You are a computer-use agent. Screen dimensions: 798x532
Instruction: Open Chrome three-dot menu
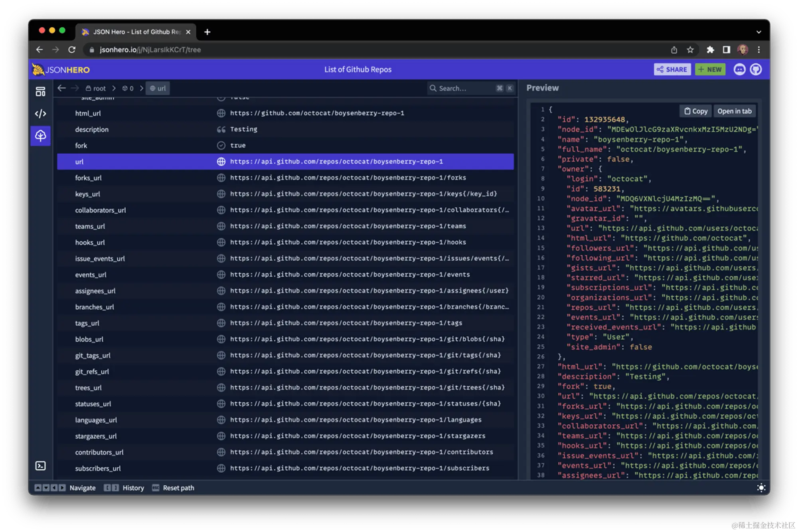pyautogui.click(x=758, y=50)
